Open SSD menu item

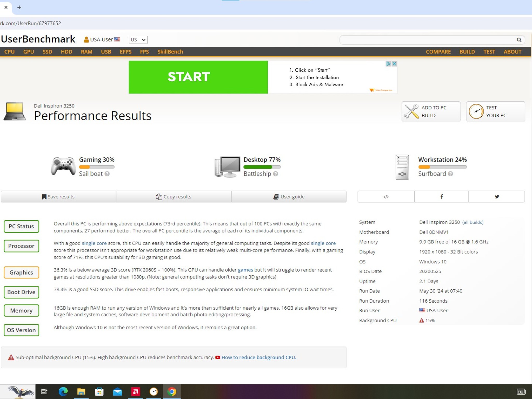coord(47,52)
